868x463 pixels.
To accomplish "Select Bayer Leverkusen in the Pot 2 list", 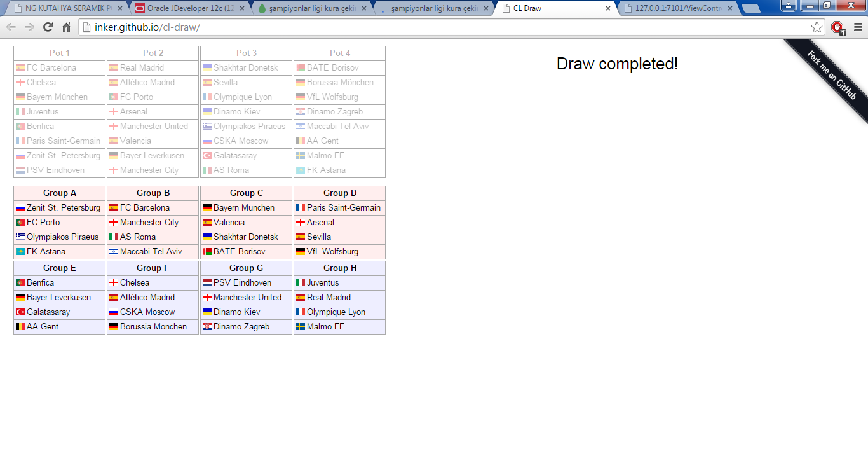I will [153, 156].
